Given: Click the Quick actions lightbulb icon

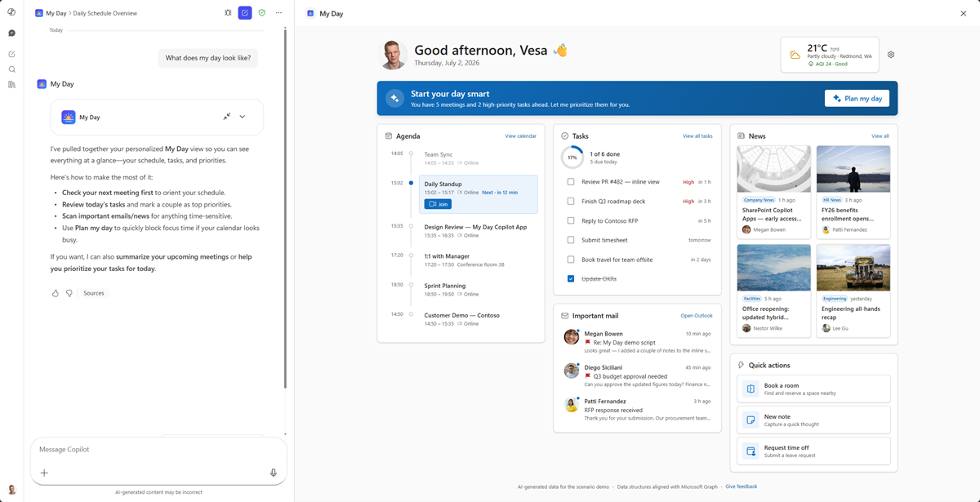Looking at the screenshot, I should (x=741, y=366).
